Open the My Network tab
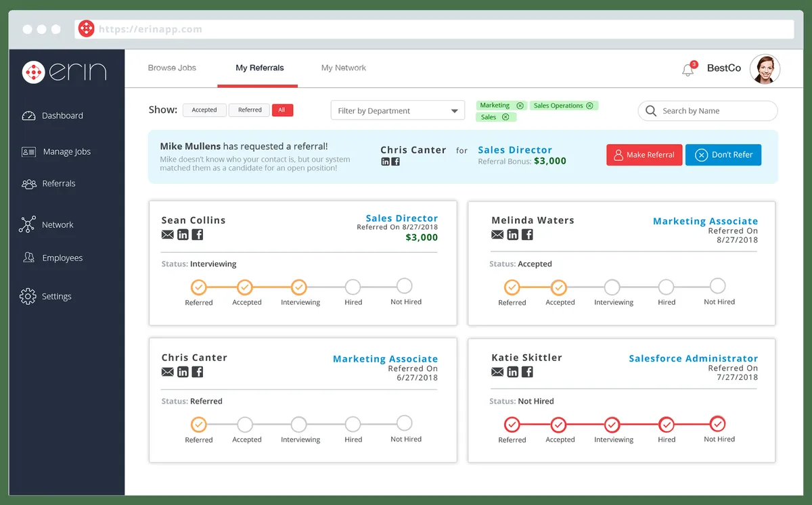The image size is (812, 505). [344, 68]
